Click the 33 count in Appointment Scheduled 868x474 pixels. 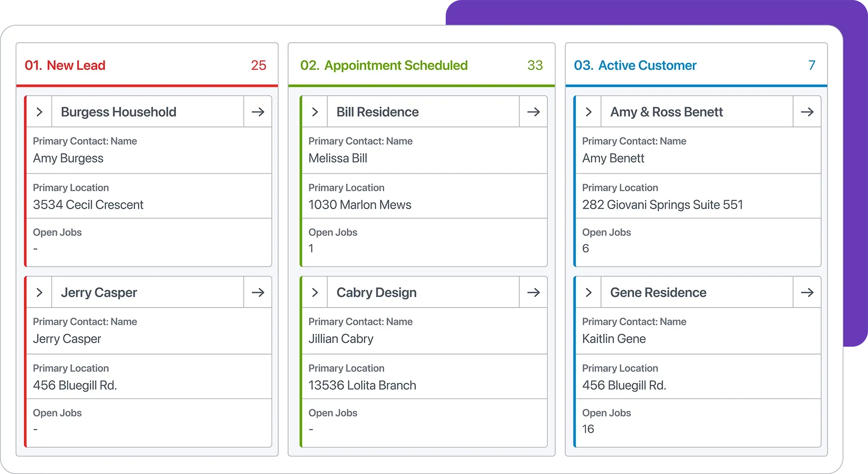click(x=535, y=65)
